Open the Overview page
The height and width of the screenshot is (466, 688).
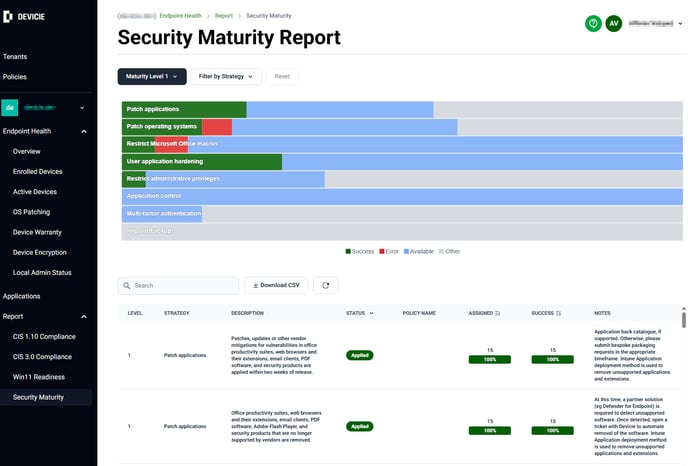(x=26, y=151)
